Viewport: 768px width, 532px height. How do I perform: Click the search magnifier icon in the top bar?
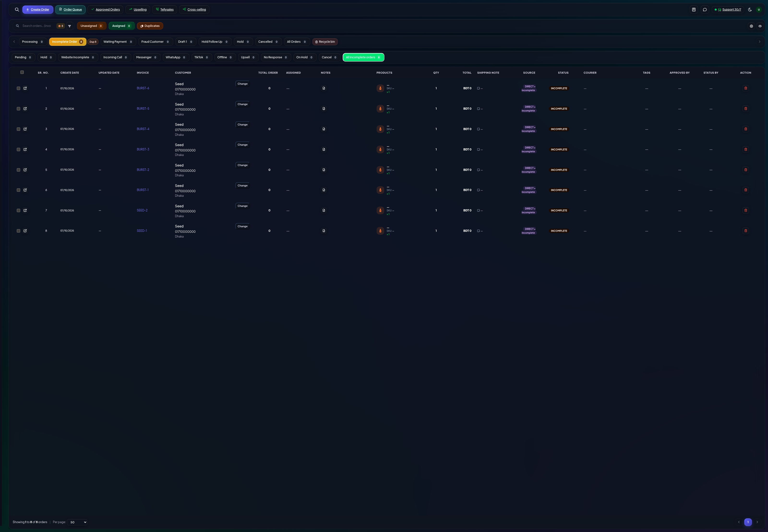(17, 10)
